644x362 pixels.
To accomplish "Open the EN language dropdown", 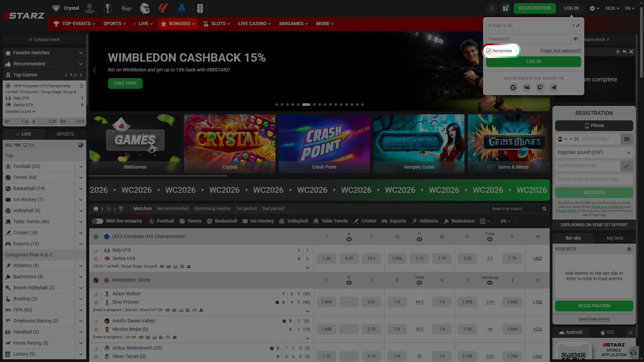I will click(x=630, y=8).
